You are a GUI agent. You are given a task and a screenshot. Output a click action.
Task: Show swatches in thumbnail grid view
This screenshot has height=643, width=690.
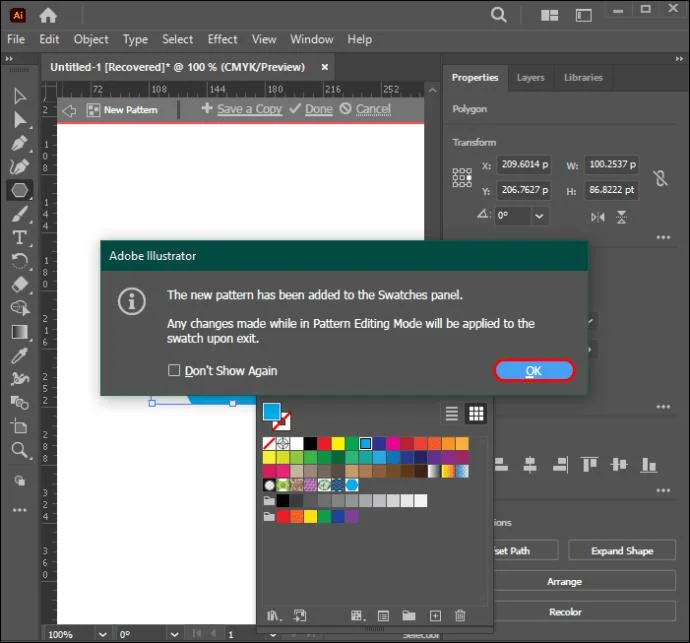coord(476,414)
